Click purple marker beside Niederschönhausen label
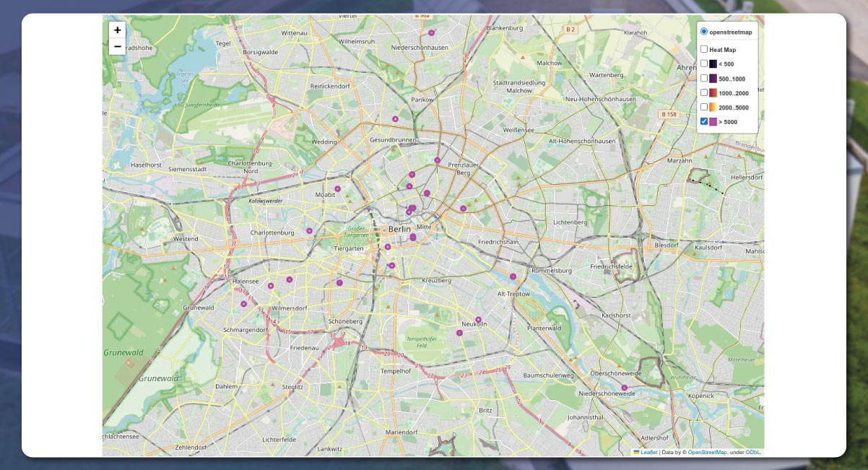 [x=432, y=32]
